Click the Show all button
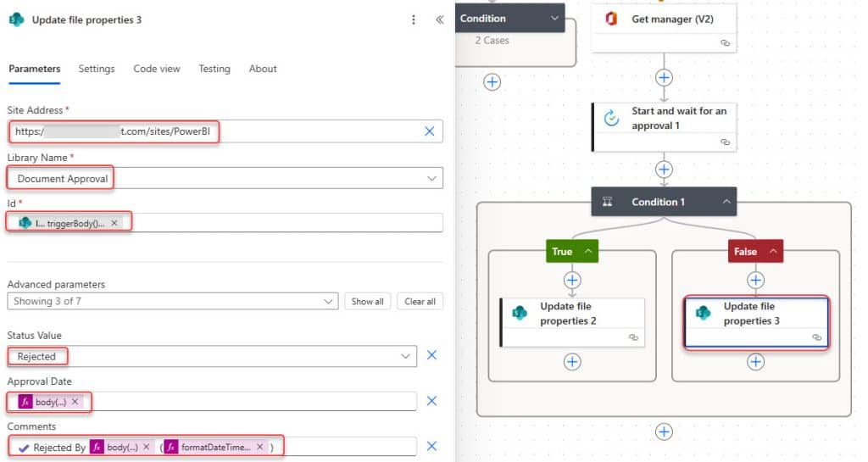 click(367, 302)
